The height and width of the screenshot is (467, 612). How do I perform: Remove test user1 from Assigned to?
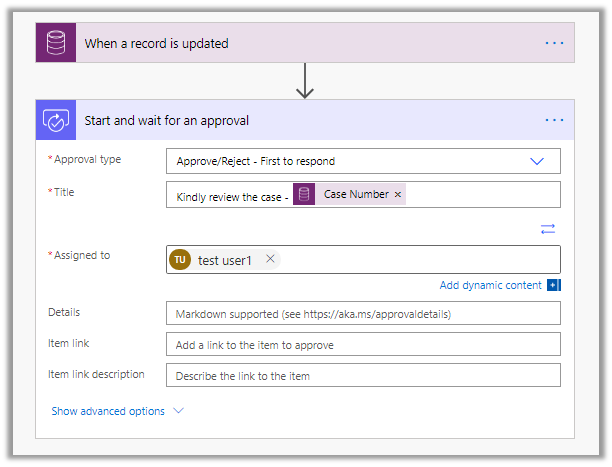270,260
